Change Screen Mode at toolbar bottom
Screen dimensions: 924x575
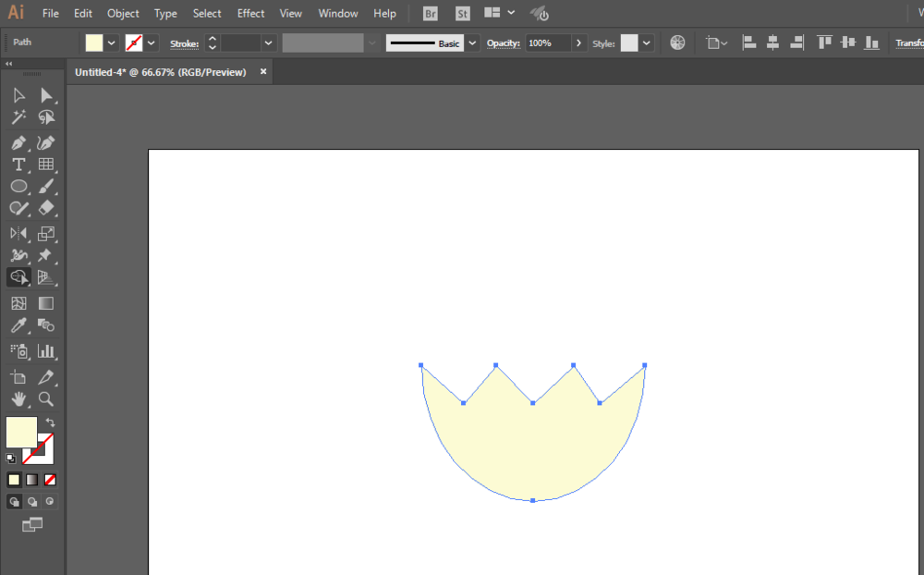click(x=32, y=524)
